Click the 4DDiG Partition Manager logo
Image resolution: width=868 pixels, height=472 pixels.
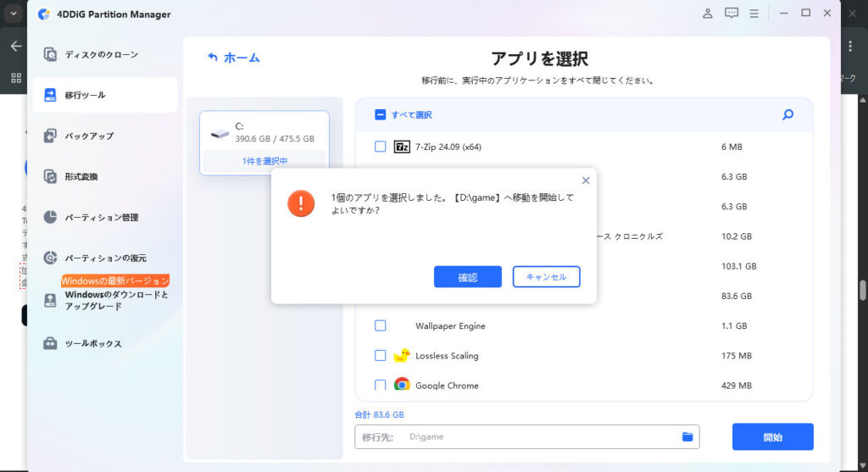pos(44,14)
